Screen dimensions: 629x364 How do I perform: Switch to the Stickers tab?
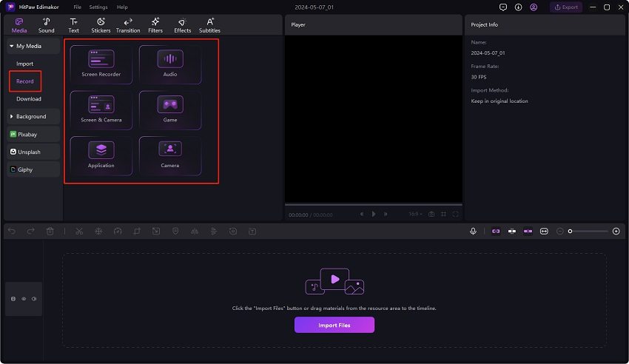coord(101,25)
